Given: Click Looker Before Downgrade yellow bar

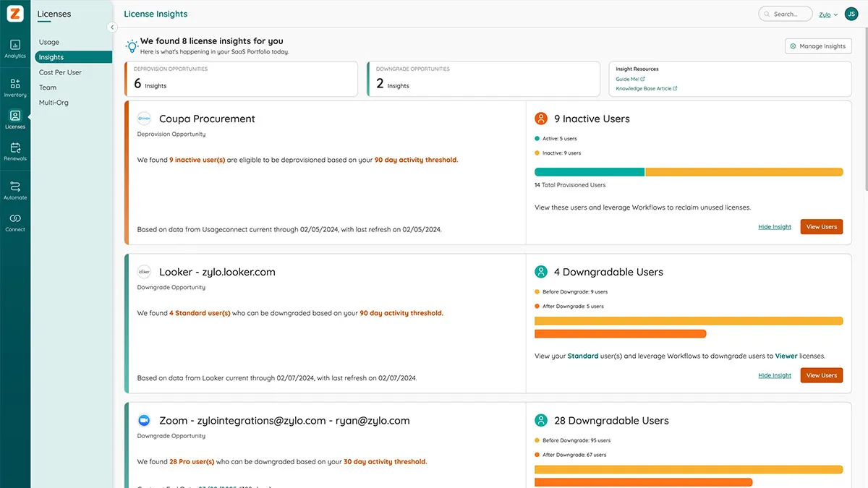Looking at the screenshot, I should pyautogui.click(x=689, y=321).
